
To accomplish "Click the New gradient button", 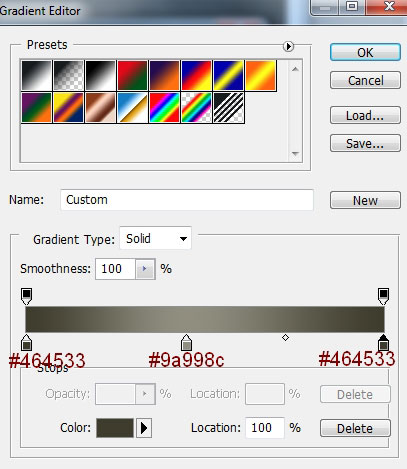I will point(365,200).
